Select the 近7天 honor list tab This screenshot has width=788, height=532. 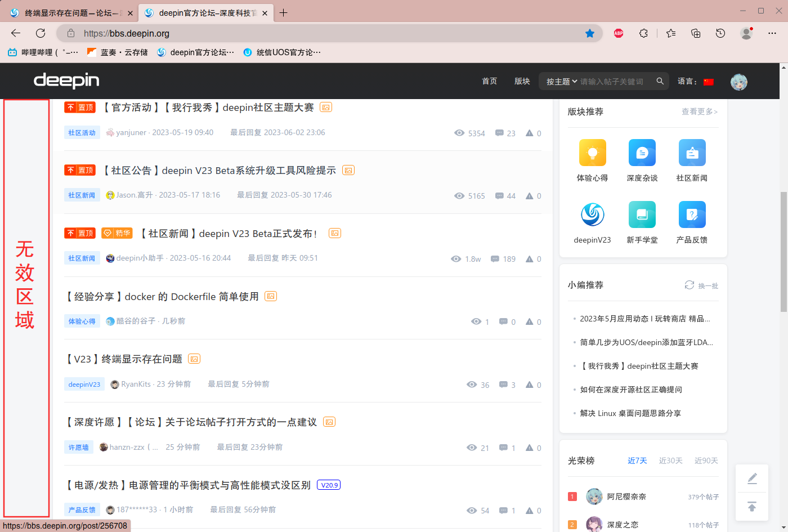638,461
